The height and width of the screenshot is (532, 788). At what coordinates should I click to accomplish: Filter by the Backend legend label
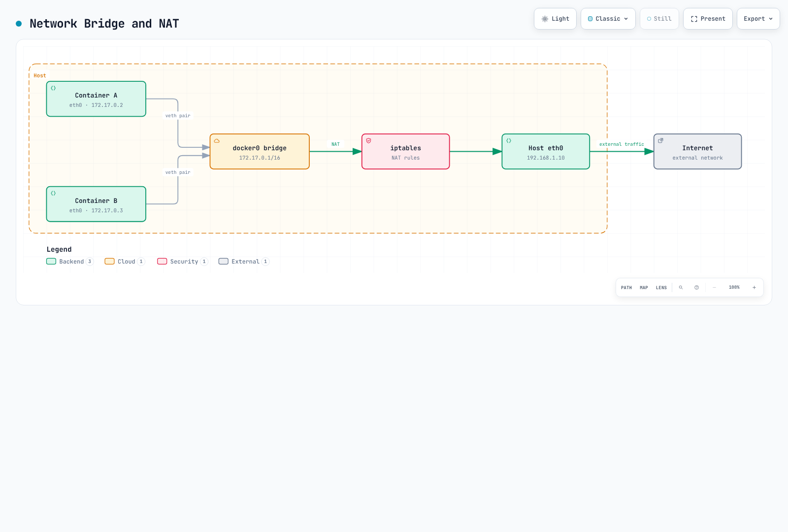coord(71,262)
